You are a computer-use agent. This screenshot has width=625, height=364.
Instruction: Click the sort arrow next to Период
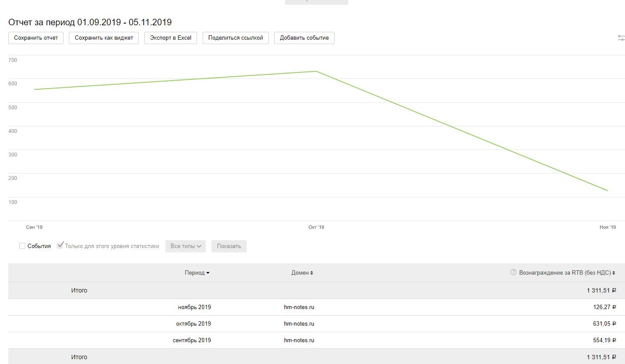coord(208,273)
